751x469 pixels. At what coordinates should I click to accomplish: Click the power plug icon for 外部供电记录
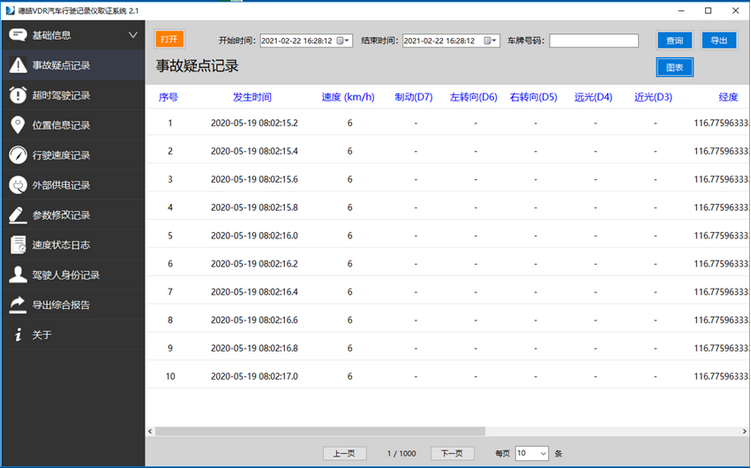(17, 185)
